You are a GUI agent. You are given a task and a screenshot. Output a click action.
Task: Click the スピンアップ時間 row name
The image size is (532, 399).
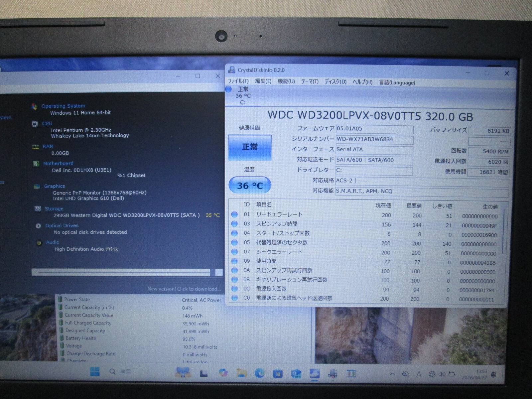click(277, 224)
